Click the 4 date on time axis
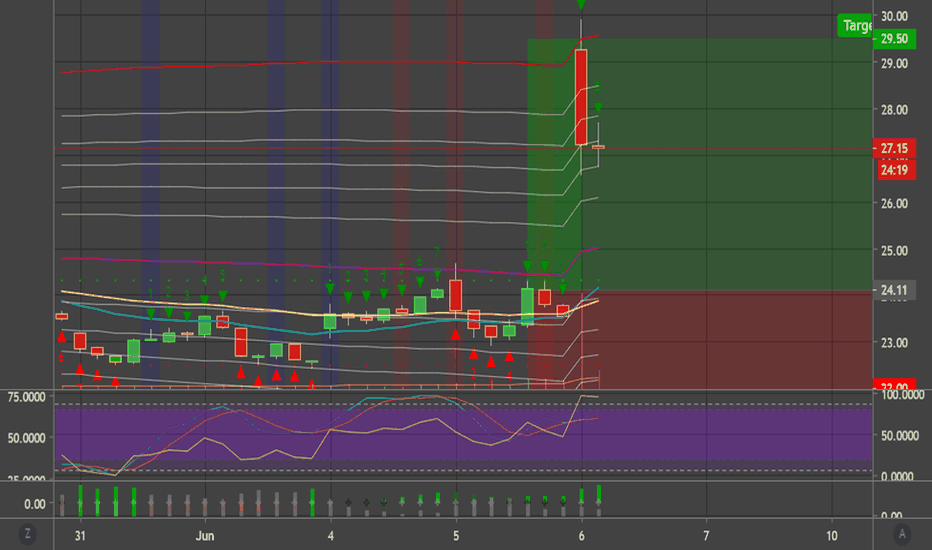This screenshot has height=550, width=932. pyautogui.click(x=330, y=536)
